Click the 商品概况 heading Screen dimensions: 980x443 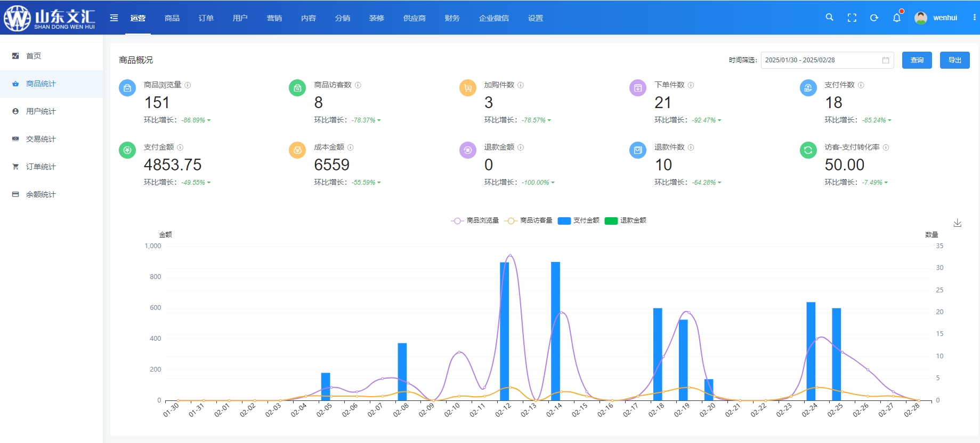tap(136, 60)
